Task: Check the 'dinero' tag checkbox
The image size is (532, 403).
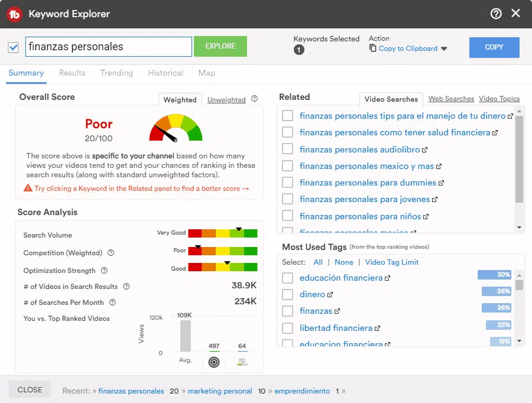Action: pos(288,294)
